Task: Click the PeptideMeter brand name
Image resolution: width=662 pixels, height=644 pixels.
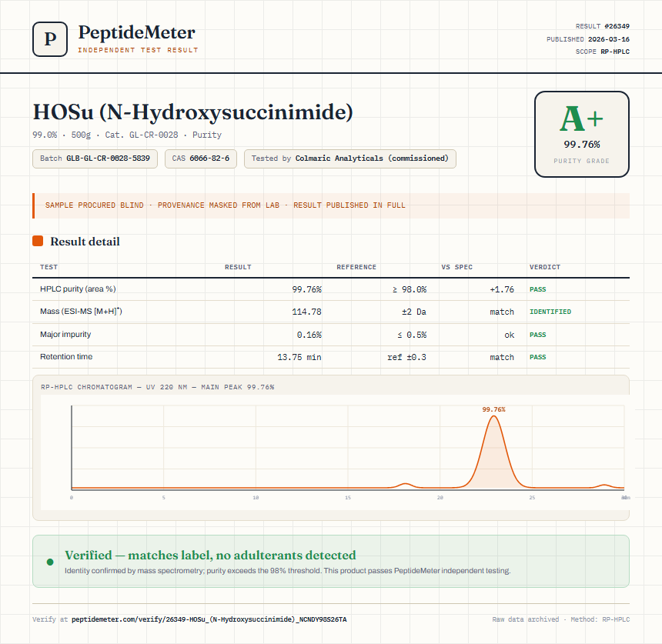Action: pyautogui.click(x=137, y=32)
